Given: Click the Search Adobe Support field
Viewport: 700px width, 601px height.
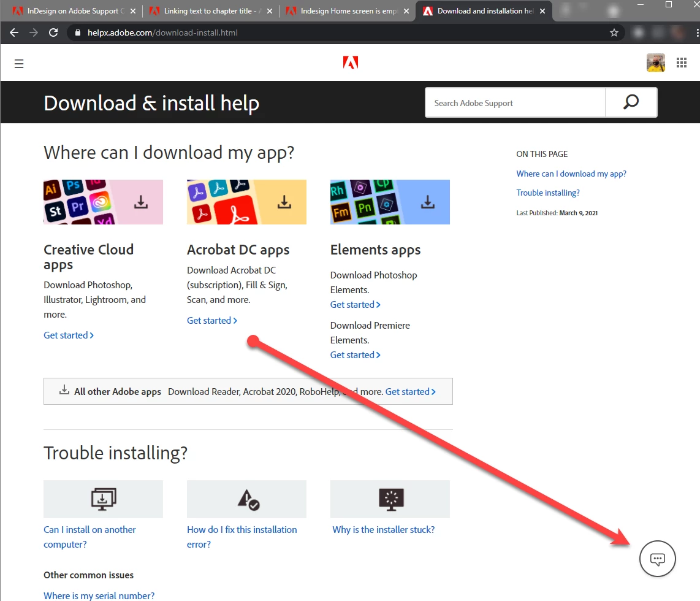Looking at the screenshot, I should [x=515, y=102].
